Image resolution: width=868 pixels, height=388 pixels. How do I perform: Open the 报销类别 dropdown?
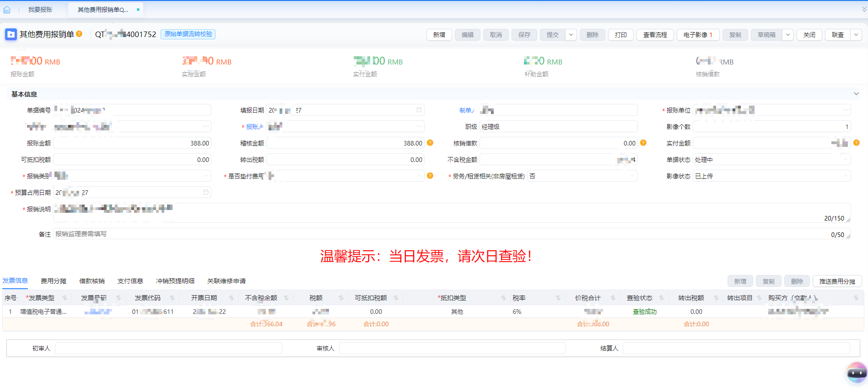click(132, 176)
